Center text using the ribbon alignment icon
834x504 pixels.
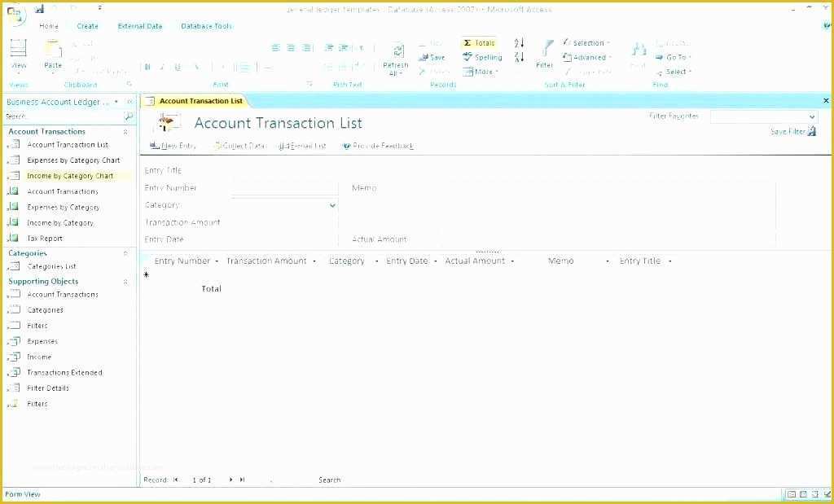[291, 48]
